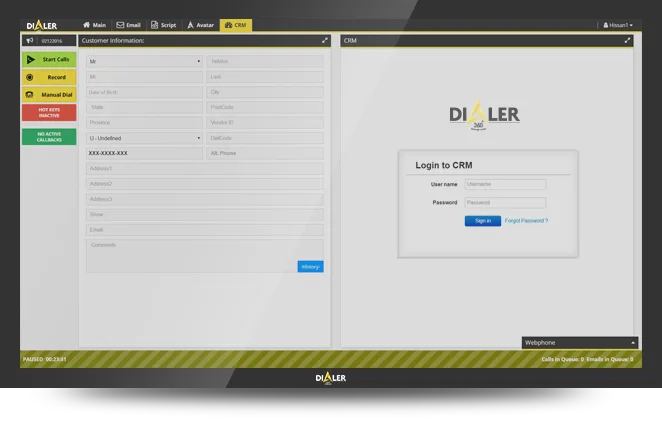
Task: Expand the CRM panel to fullscreen
Action: click(627, 41)
